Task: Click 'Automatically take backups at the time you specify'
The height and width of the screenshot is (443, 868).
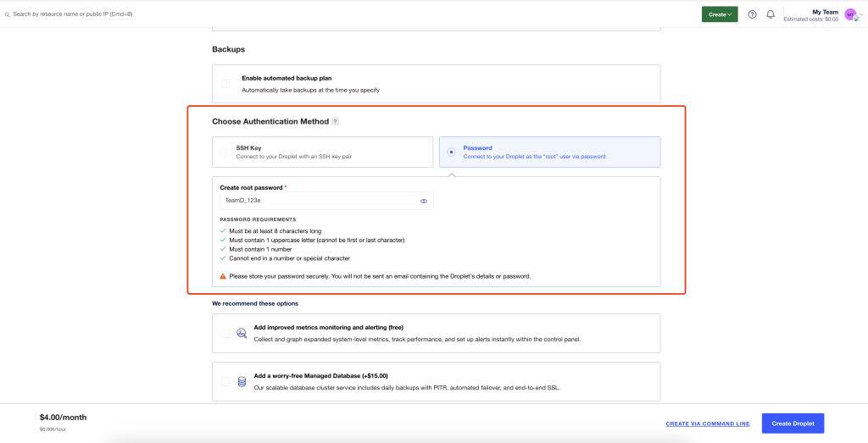Action: click(x=310, y=90)
